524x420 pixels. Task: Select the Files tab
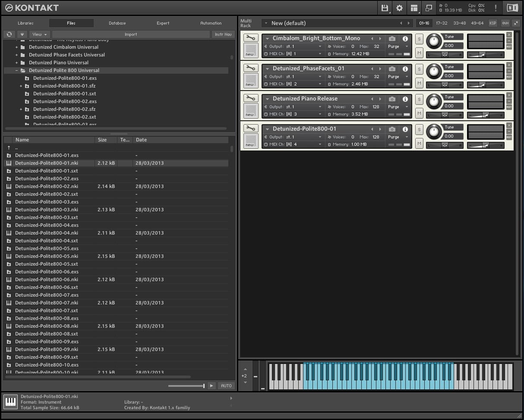(x=71, y=23)
